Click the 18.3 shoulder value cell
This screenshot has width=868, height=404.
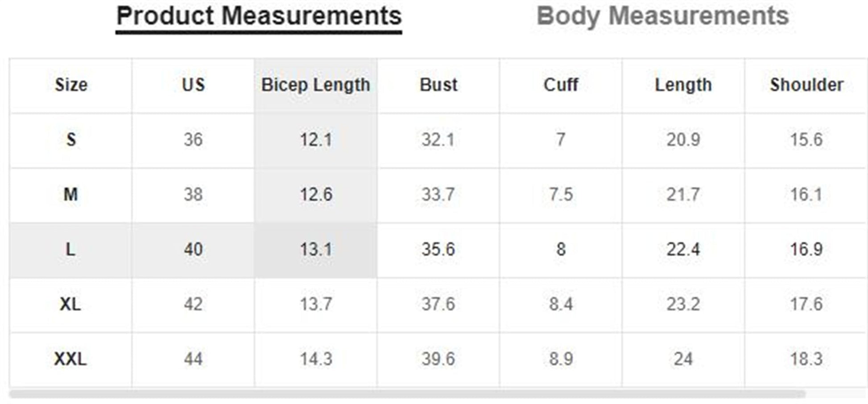[x=806, y=359]
